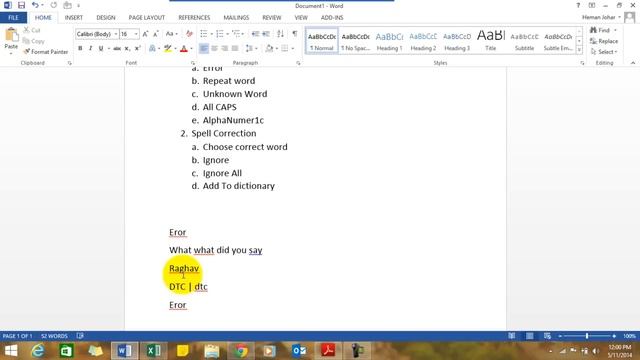Click the Cut scissors button
The width and height of the screenshot is (640, 360).
(32, 30)
